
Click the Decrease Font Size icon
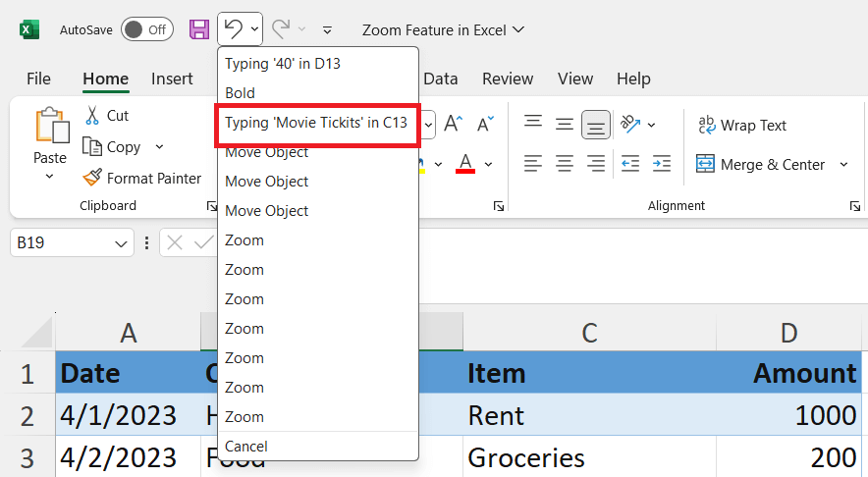pos(485,124)
